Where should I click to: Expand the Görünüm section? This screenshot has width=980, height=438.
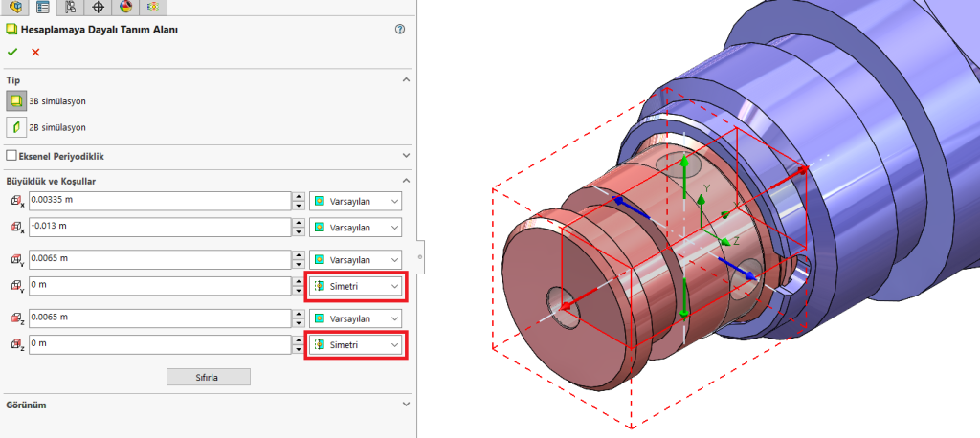(x=406, y=405)
